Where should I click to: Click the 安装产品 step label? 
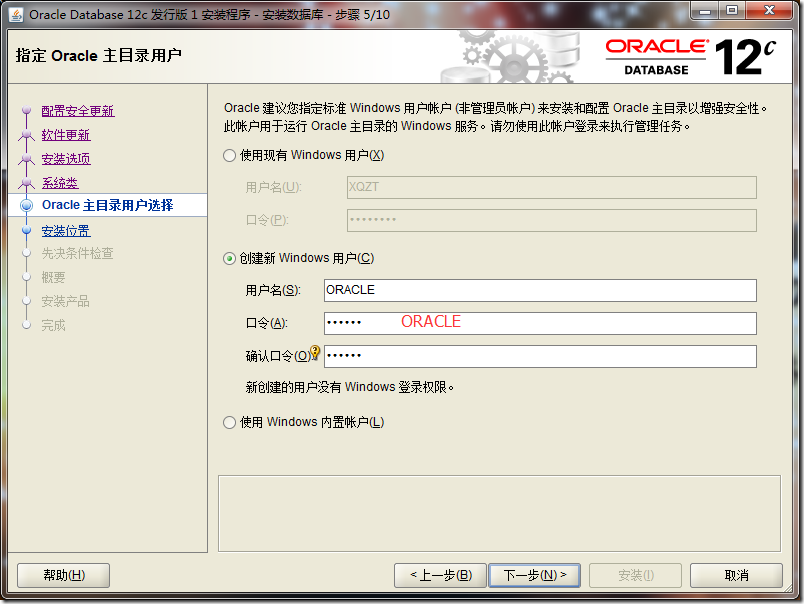(x=66, y=301)
